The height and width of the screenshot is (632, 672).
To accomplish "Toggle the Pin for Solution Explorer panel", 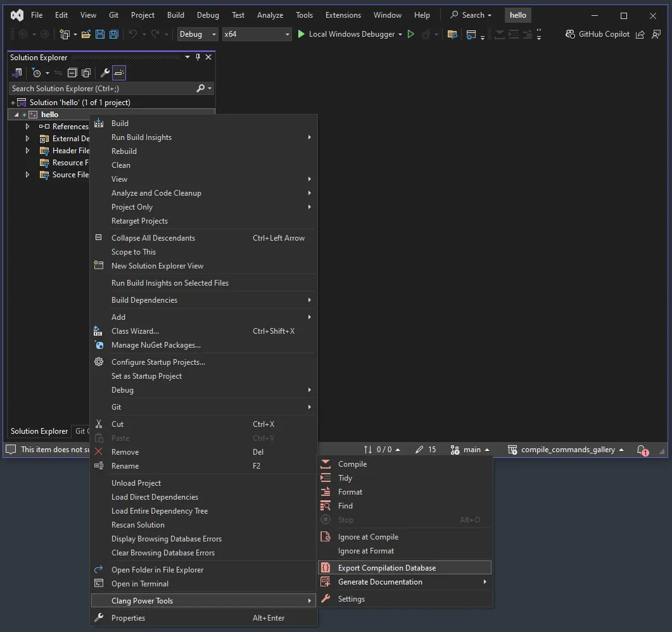I will point(198,57).
